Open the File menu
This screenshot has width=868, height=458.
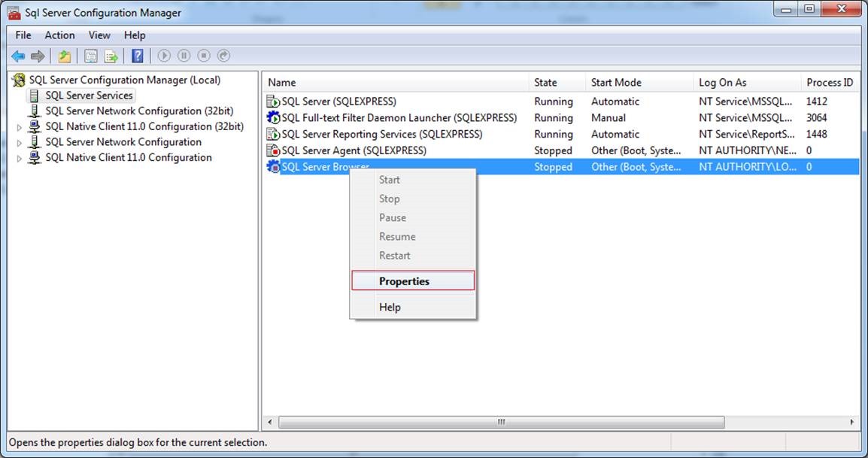coord(23,35)
